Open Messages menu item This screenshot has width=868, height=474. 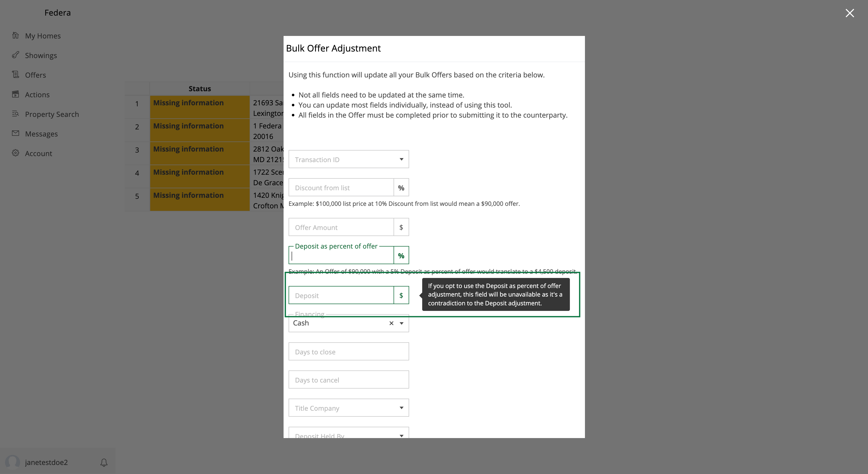41,133
